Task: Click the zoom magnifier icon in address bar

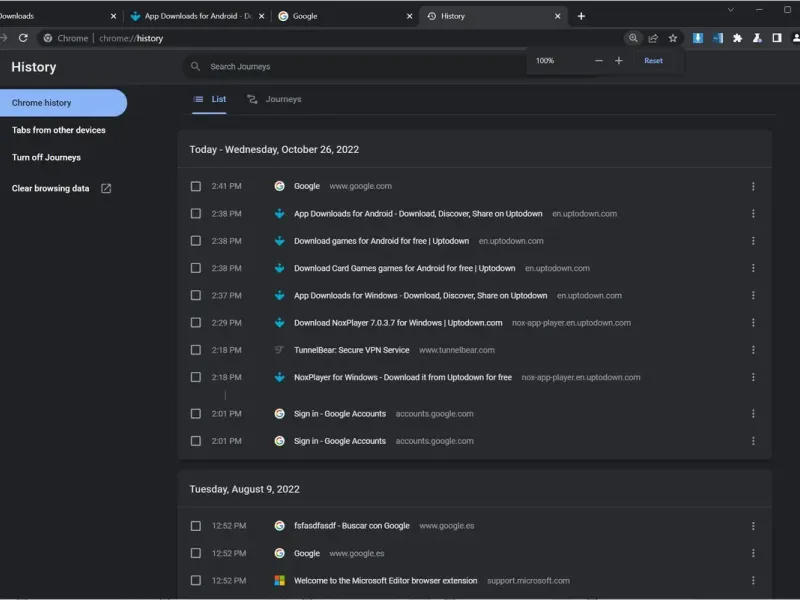Action: pos(633,38)
